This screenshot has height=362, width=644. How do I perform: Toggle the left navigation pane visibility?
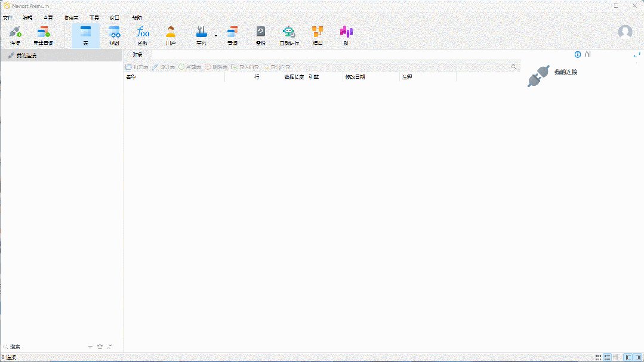[x=628, y=357]
